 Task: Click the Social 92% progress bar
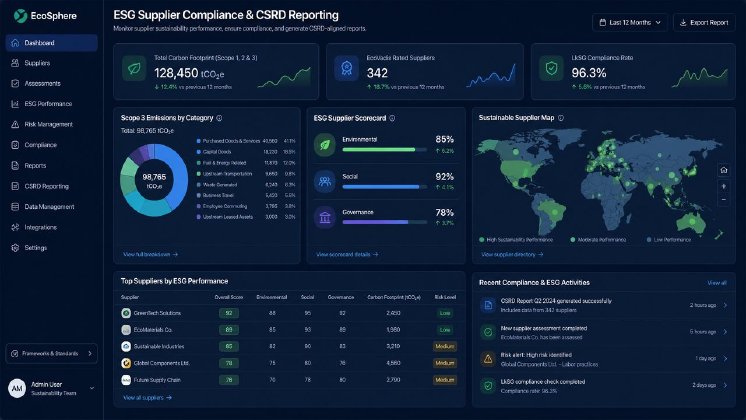(384, 187)
